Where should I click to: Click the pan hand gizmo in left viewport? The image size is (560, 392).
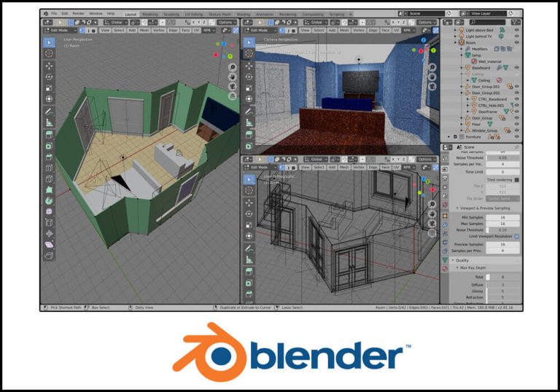(x=233, y=77)
